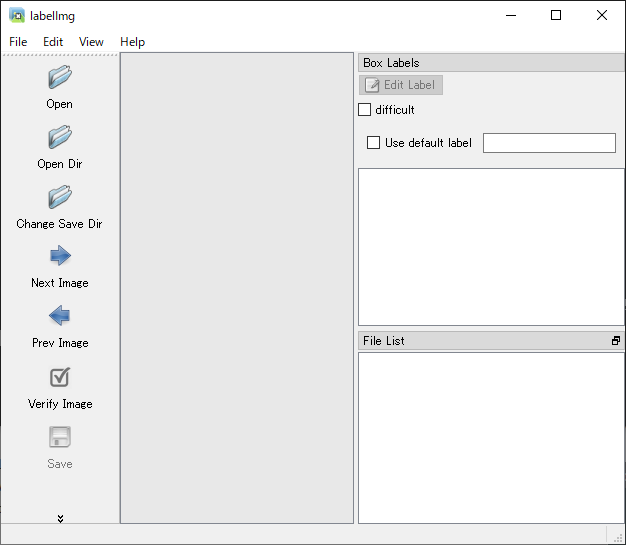Click the Open file icon
Image resolution: width=626 pixels, height=545 pixels.
click(x=60, y=77)
